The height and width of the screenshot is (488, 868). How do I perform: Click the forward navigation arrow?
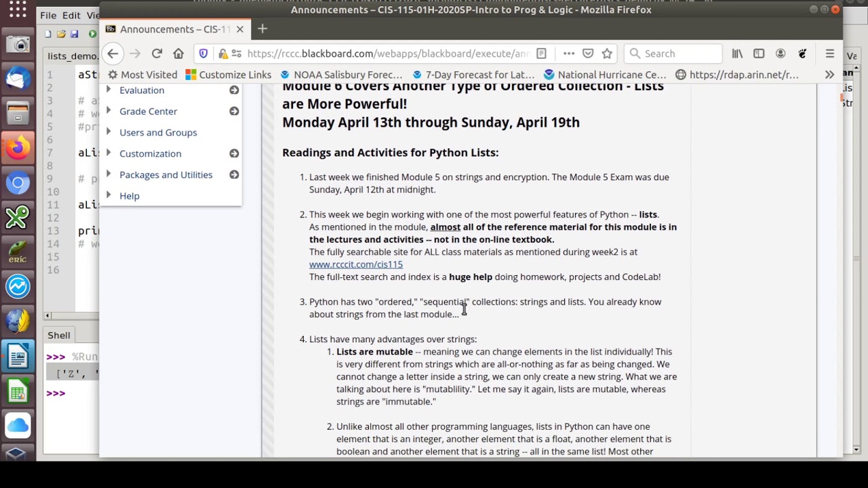coord(135,54)
